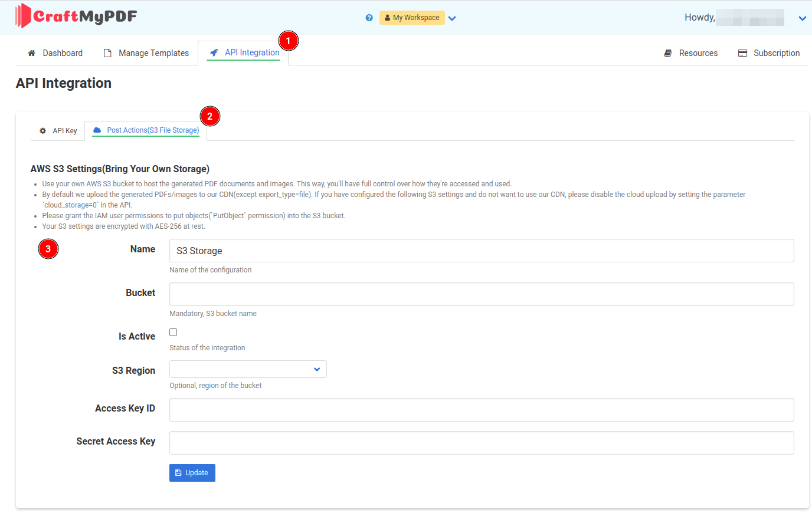
Task: Open the S3 Region dropdown
Action: coord(248,369)
